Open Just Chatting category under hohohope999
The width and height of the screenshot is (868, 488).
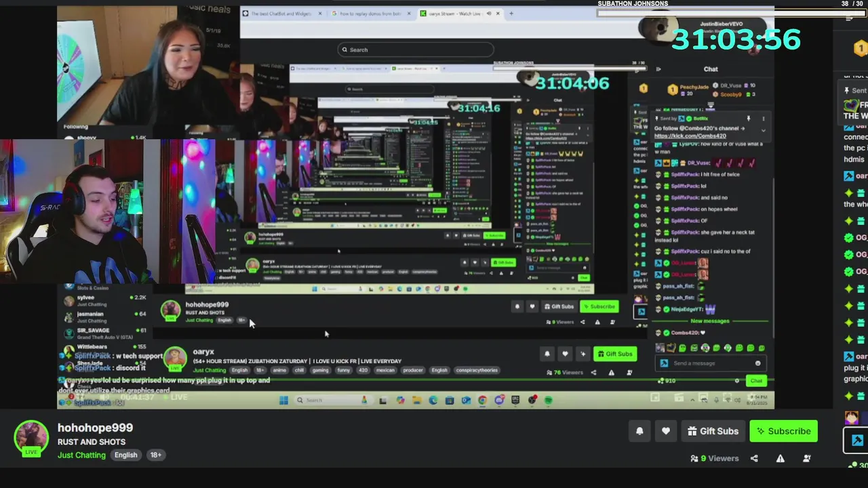(x=81, y=455)
